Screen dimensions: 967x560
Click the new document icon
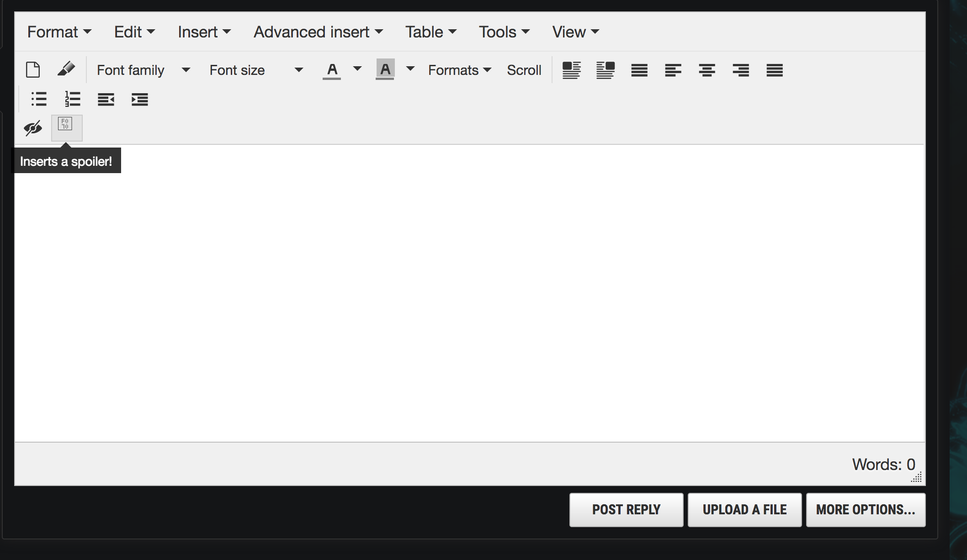pos(33,70)
